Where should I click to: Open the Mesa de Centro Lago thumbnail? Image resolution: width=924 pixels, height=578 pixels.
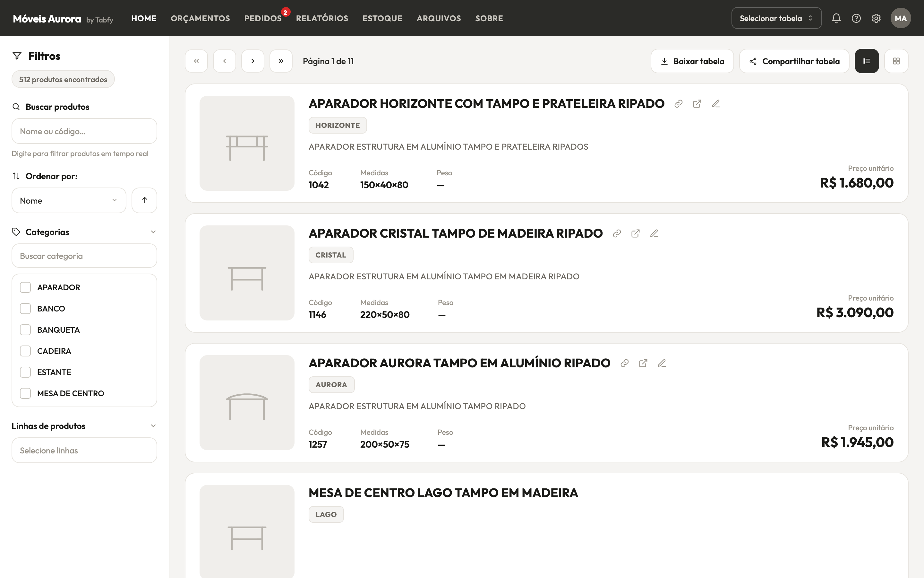coord(247,531)
